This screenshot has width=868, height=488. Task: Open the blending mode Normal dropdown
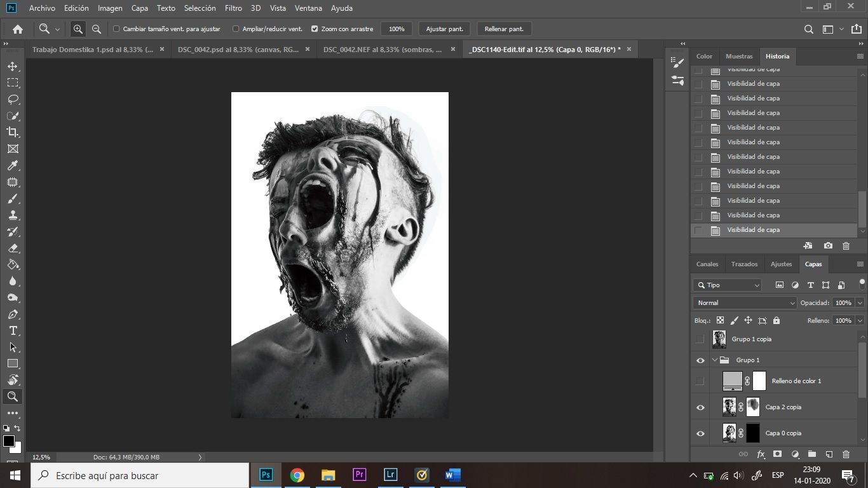[744, 303]
